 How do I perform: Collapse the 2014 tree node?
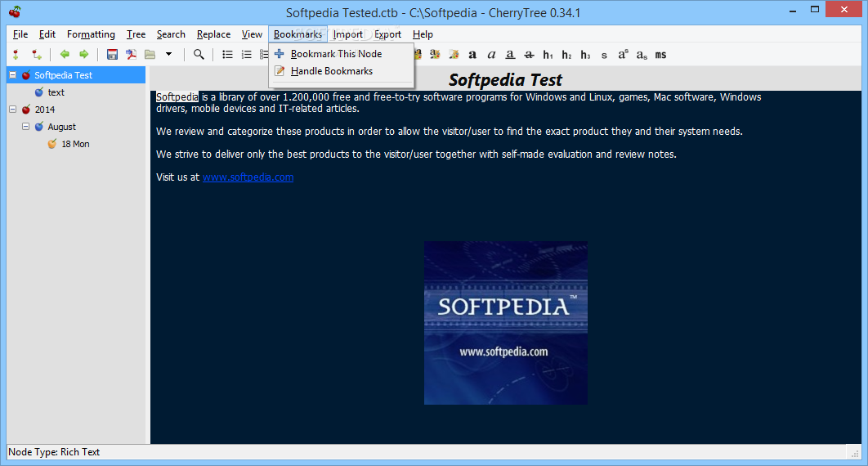13,109
